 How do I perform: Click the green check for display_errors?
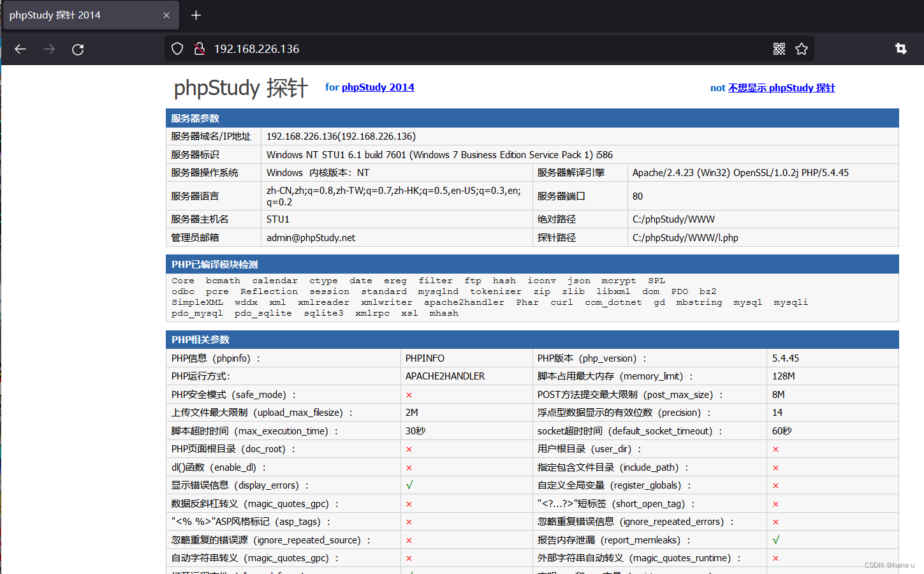pos(409,485)
